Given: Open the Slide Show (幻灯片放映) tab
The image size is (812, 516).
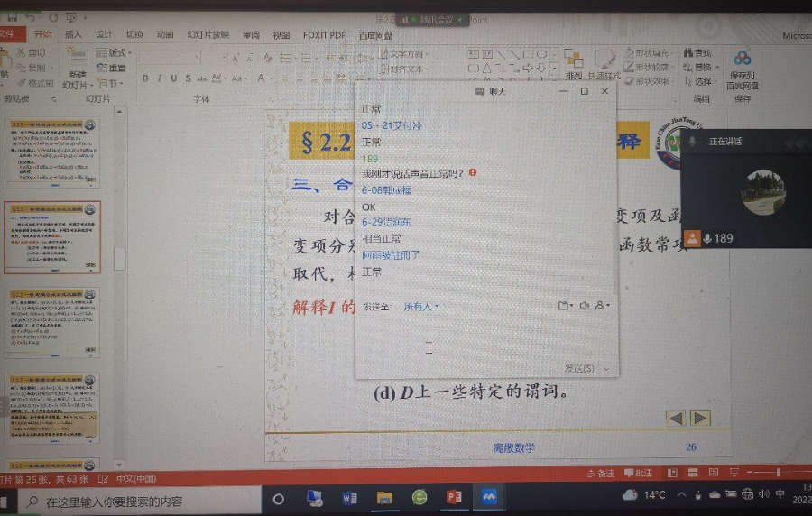Looking at the screenshot, I should click(208, 34).
